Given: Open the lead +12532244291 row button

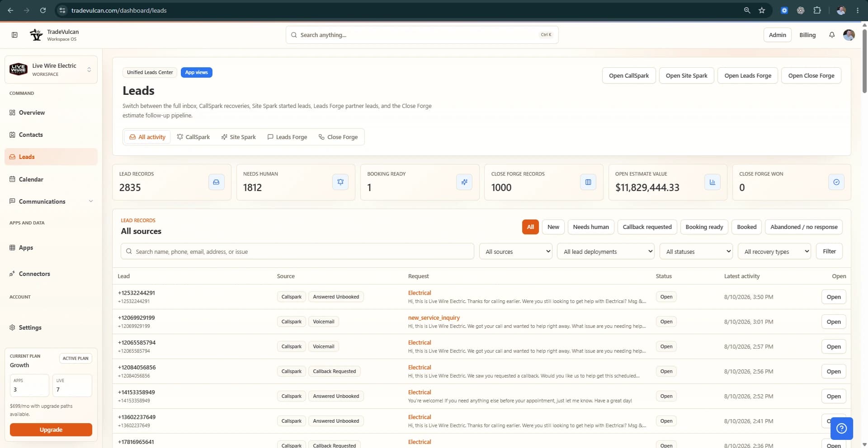Looking at the screenshot, I should point(834,297).
